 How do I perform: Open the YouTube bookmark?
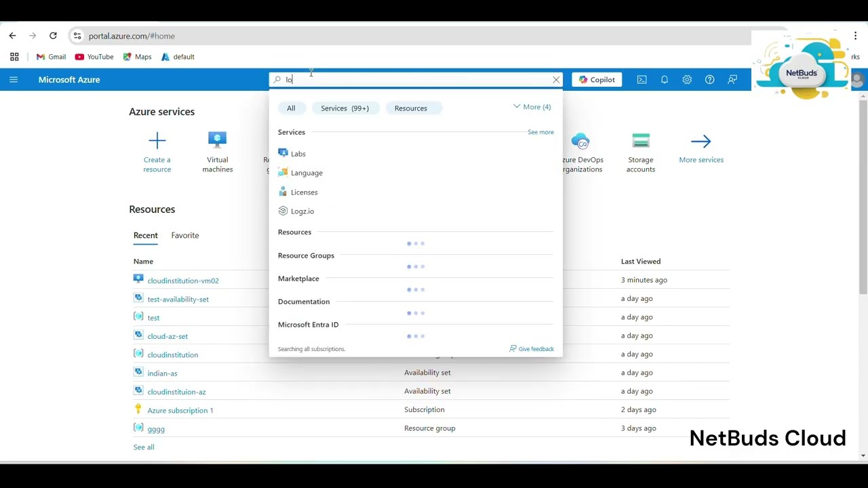(94, 57)
